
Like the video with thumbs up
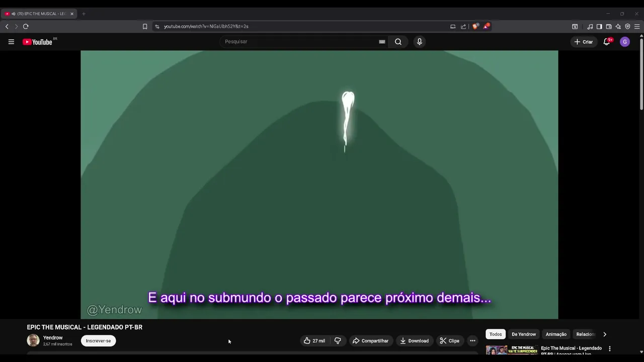click(x=314, y=341)
